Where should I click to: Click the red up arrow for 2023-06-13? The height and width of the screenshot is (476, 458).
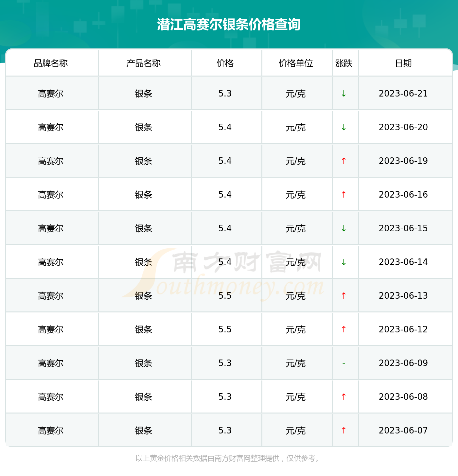click(x=344, y=296)
